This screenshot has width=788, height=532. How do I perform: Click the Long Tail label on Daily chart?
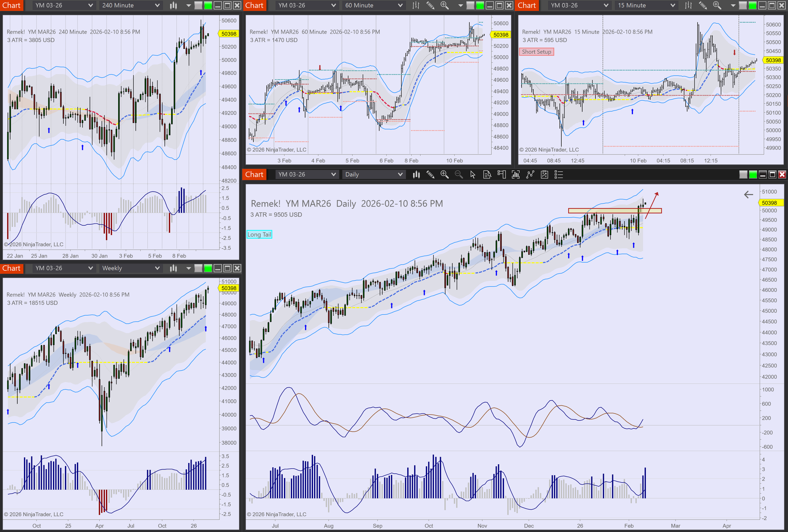[259, 234]
